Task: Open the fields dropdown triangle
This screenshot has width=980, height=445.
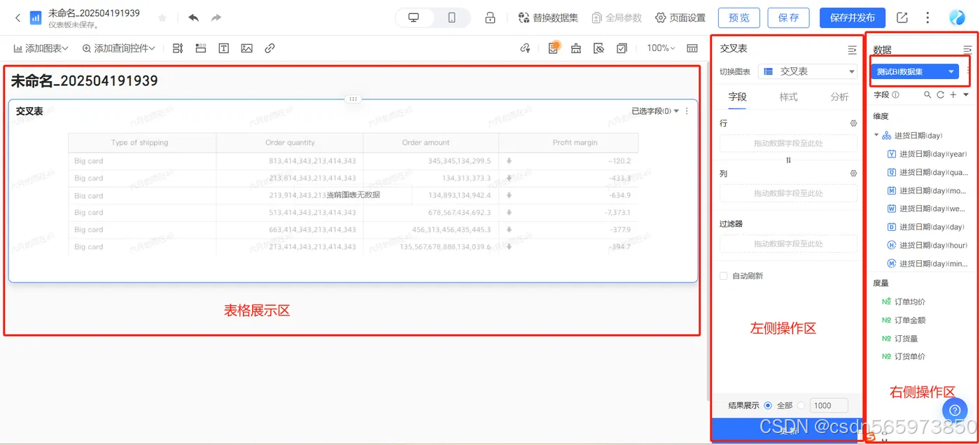Action: 966,94
